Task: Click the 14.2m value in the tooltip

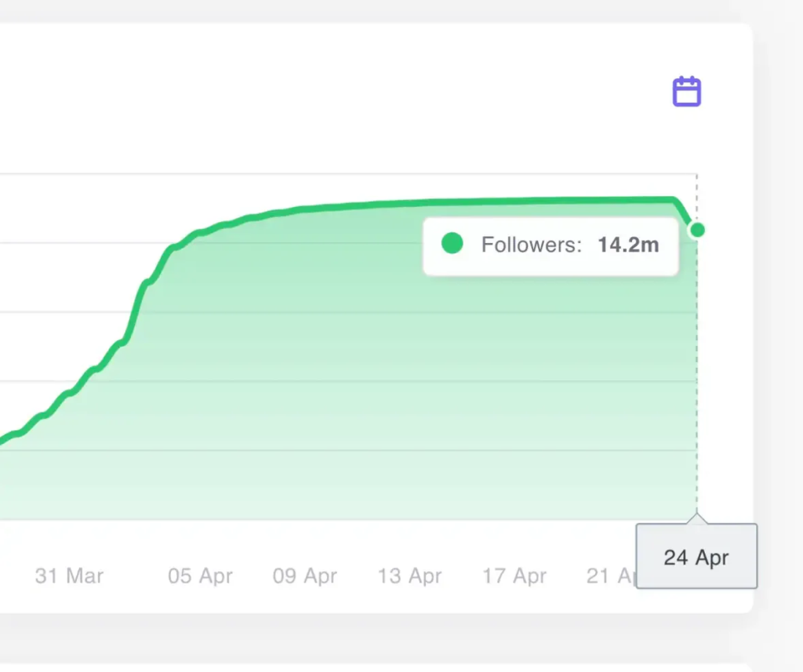Action: pos(628,245)
